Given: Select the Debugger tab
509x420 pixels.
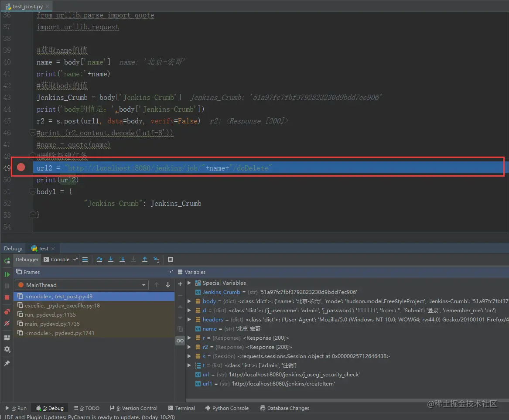Looking at the screenshot, I should pyautogui.click(x=27, y=260).
